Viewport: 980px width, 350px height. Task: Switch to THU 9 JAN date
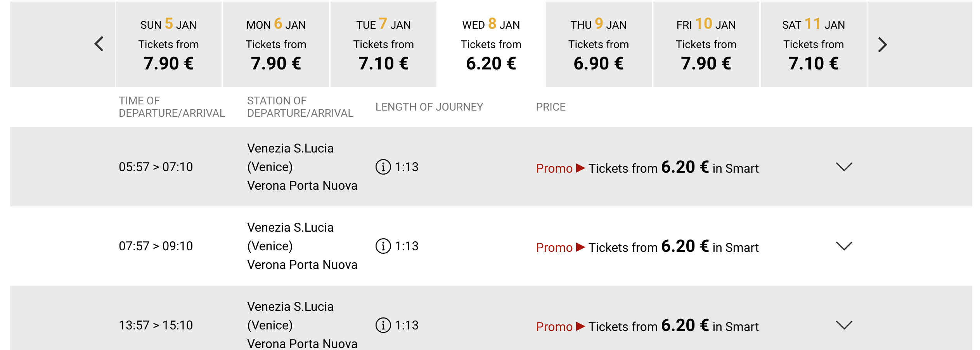(x=599, y=44)
